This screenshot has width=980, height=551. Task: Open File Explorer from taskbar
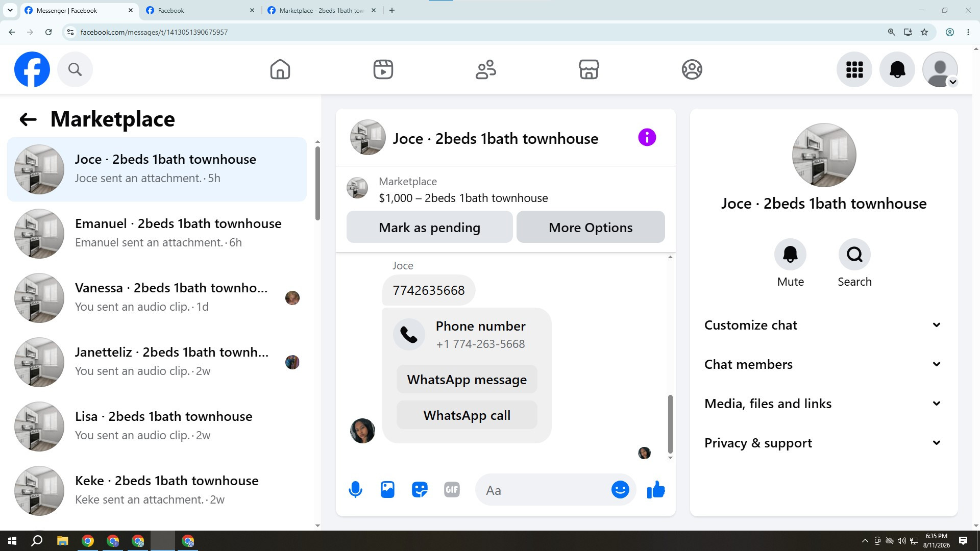coord(62,541)
